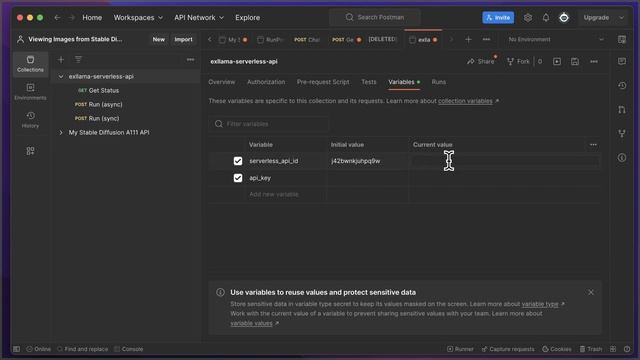Open the collection variables link
Image resolution: width=640 pixels, height=360 pixels.
[465, 101]
